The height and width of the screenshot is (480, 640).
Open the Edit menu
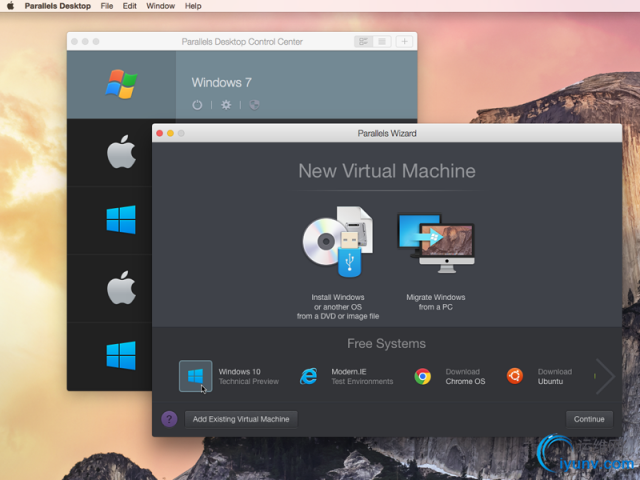[130, 6]
